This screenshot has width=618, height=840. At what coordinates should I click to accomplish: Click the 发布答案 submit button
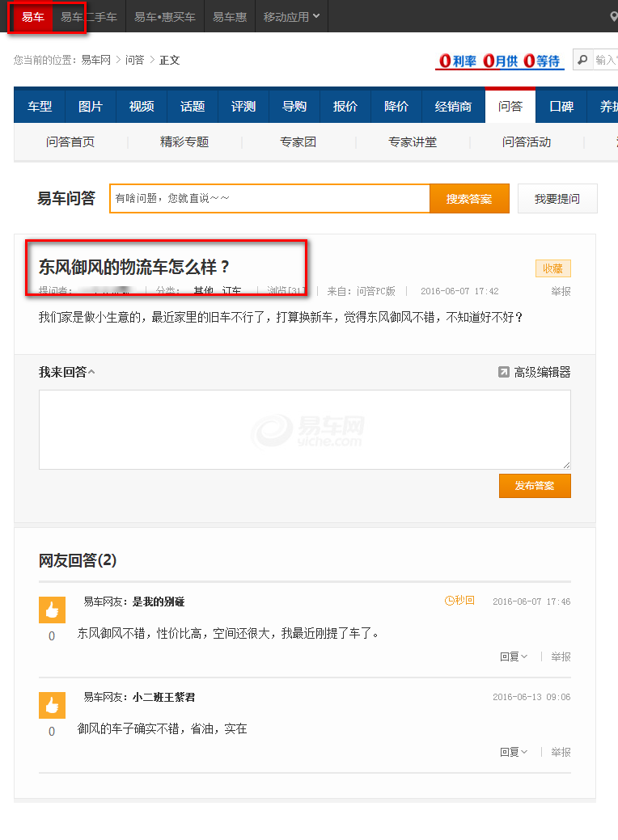tap(535, 485)
